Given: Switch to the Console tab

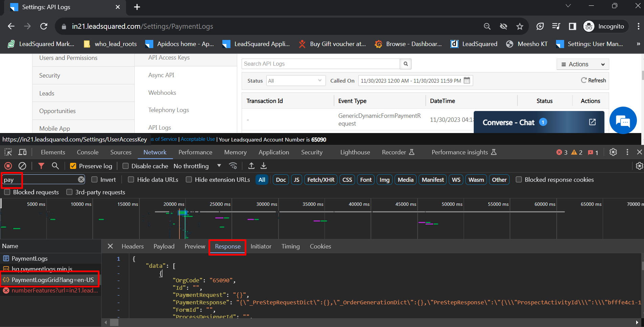Looking at the screenshot, I should [88, 152].
